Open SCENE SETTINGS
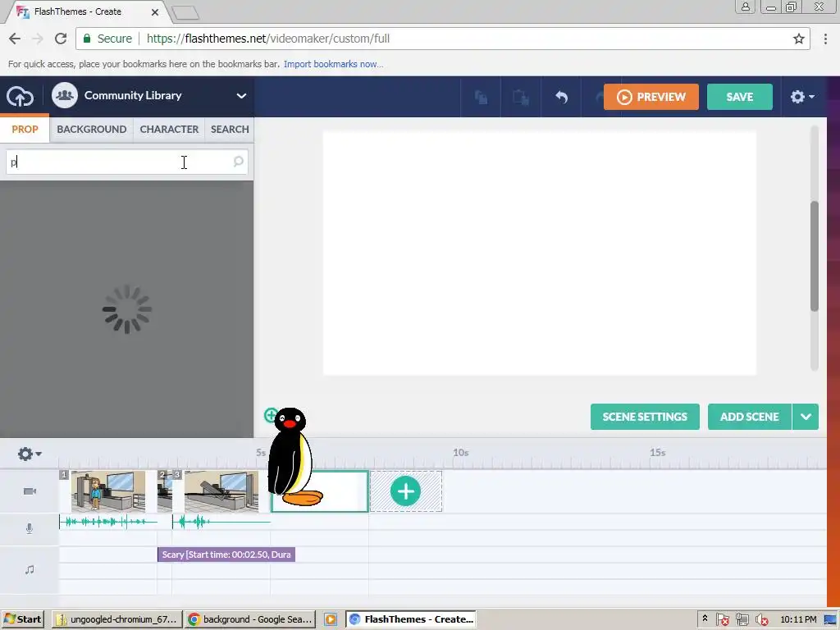 tap(645, 417)
